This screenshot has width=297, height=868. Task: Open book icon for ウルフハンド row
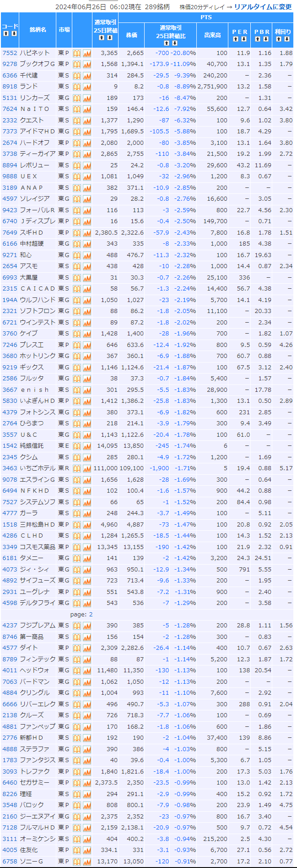(x=77, y=300)
